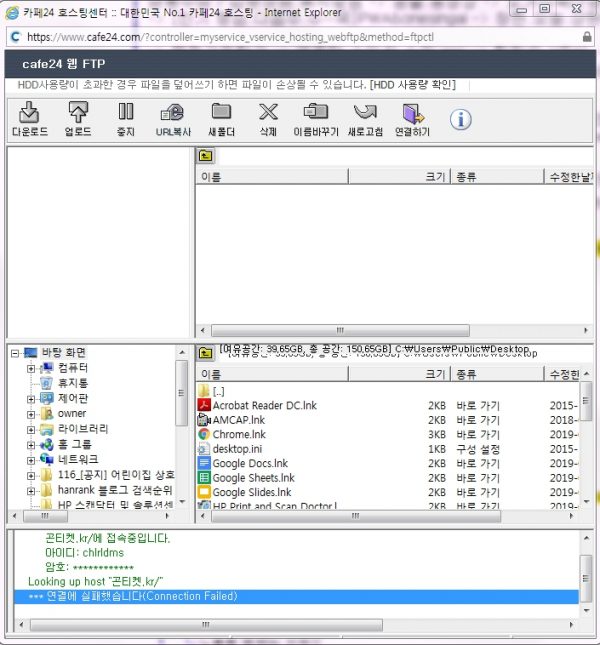Expand the 네트워크 tree node
Image resolution: width=600 pixels, height=645 pixels.
30,460
